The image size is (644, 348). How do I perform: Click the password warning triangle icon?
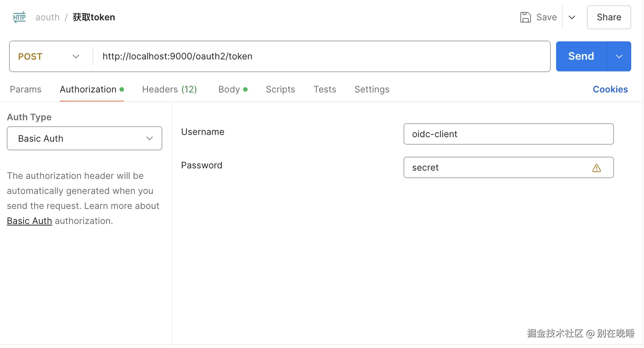pos(596,168)
